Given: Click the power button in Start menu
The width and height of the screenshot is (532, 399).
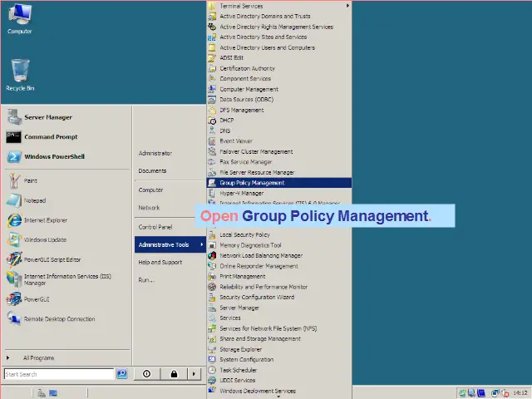Looking at the screenshot, I should click(x=146, y=374).
